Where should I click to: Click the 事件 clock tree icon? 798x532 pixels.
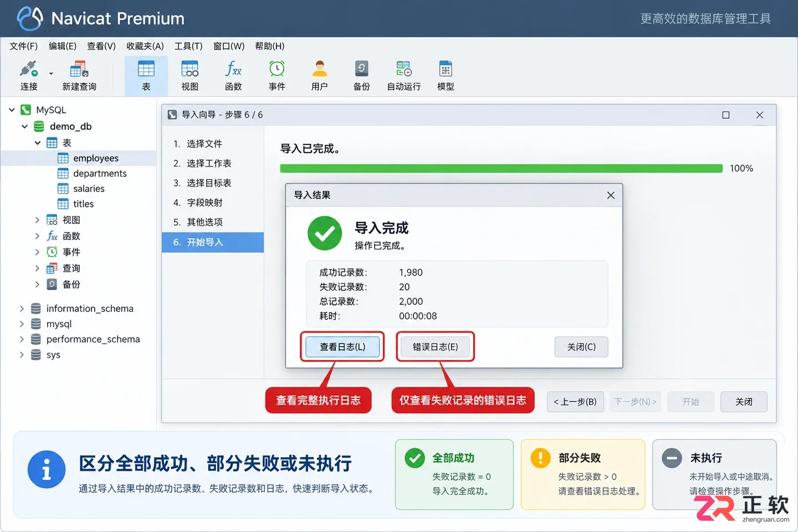click(52, 252)
